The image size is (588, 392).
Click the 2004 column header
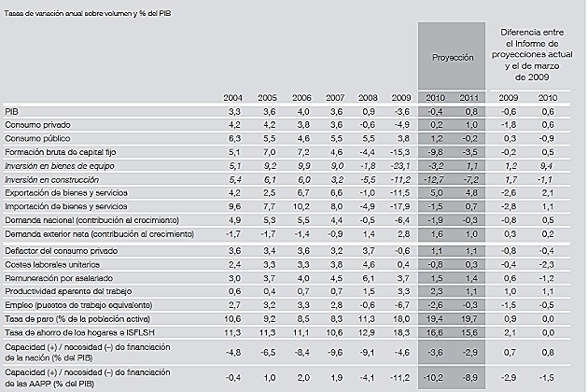(232, 97)
